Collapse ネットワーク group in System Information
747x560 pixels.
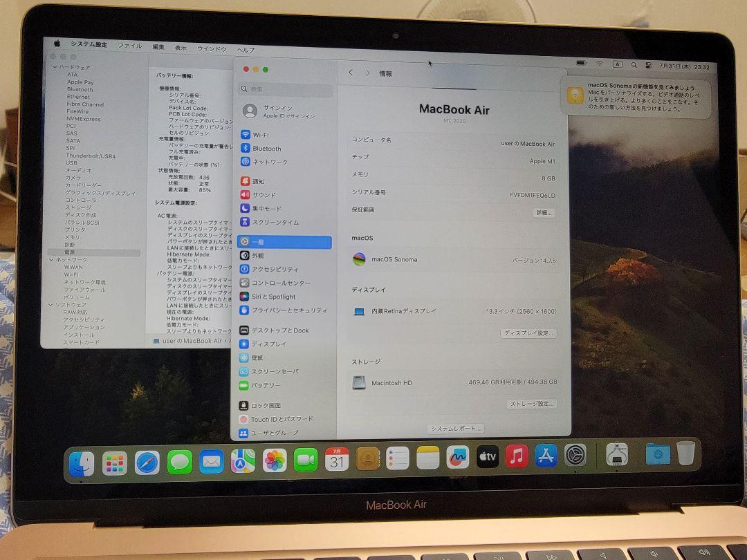pos(51,259)
